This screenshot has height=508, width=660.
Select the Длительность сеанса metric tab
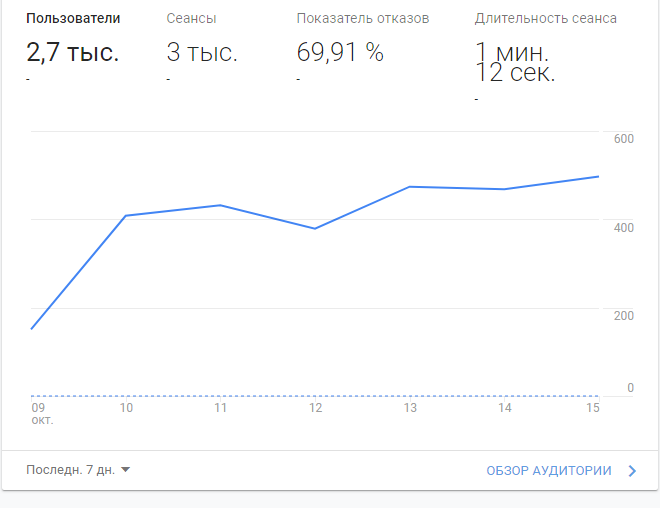click(546, 19)
